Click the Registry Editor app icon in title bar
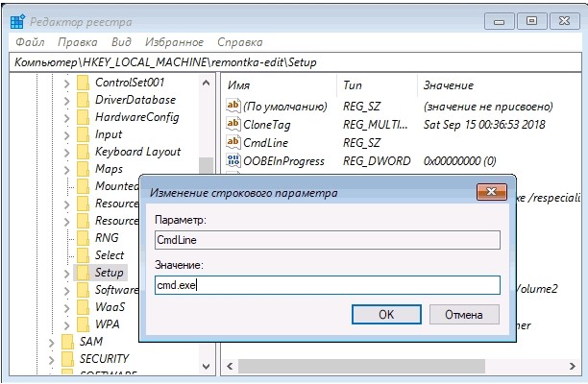The width and height of the screenshot is (588, 384). click(17, 22)
